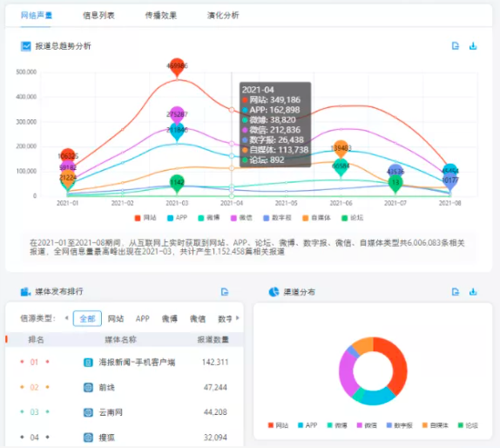Toggle 网站 in channel distribution legend
500x448 pixels.
point(278,425)
